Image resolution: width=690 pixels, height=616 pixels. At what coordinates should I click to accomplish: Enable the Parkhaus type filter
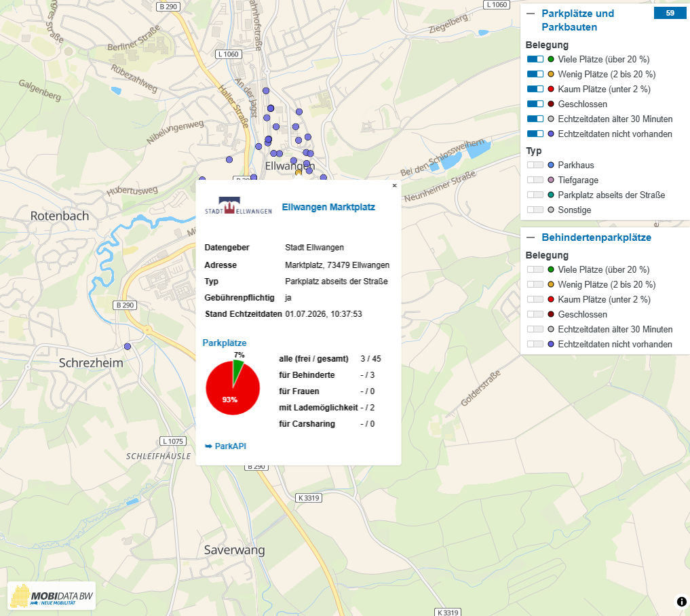coord(535,165)
